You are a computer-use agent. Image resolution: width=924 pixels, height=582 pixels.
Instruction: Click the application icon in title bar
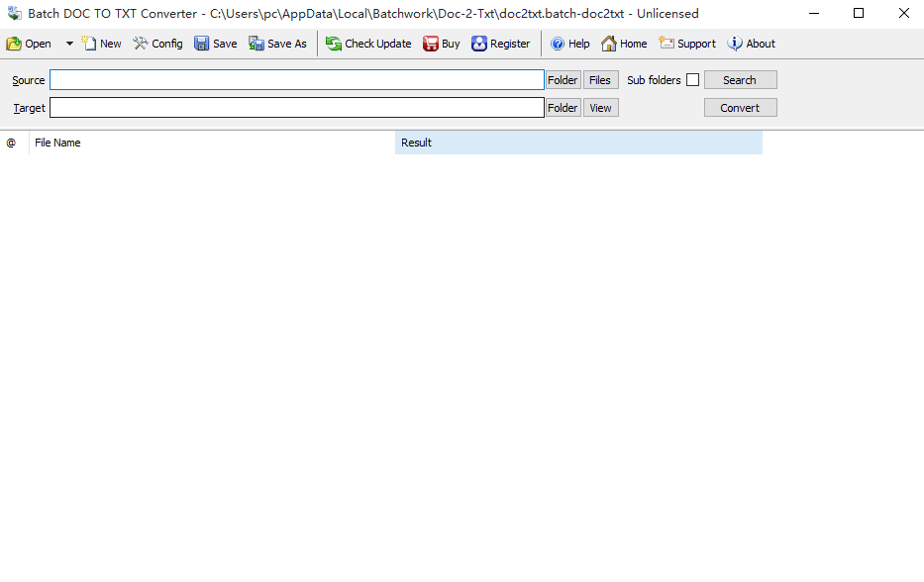tap(14, 13)
